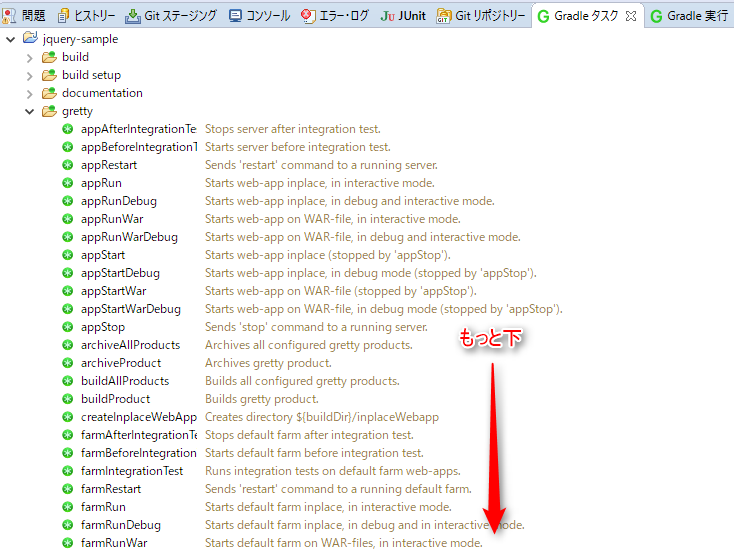Select the farmBeforeIntegration task name

click(x=139, y=453)
